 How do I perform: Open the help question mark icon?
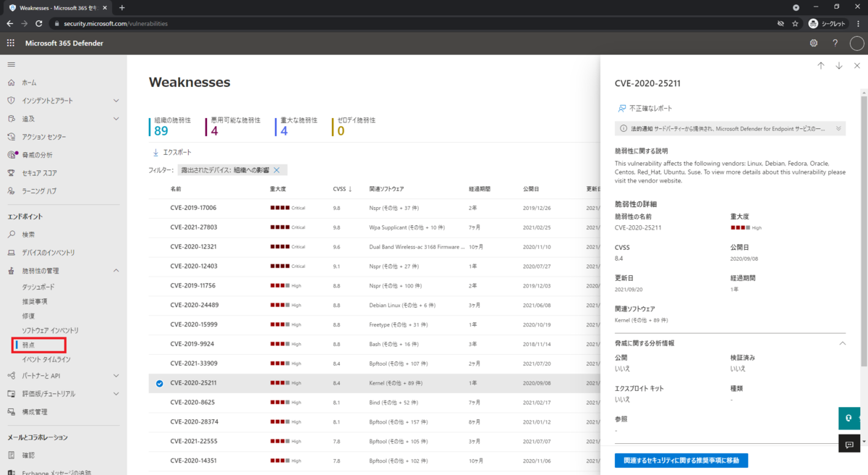click(x=835, y=43)
